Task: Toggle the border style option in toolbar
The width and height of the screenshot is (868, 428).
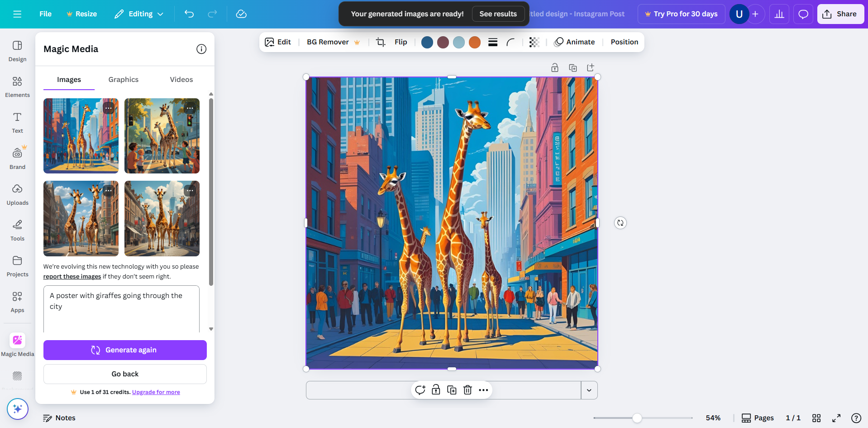Action: click(x=493, y=42)
